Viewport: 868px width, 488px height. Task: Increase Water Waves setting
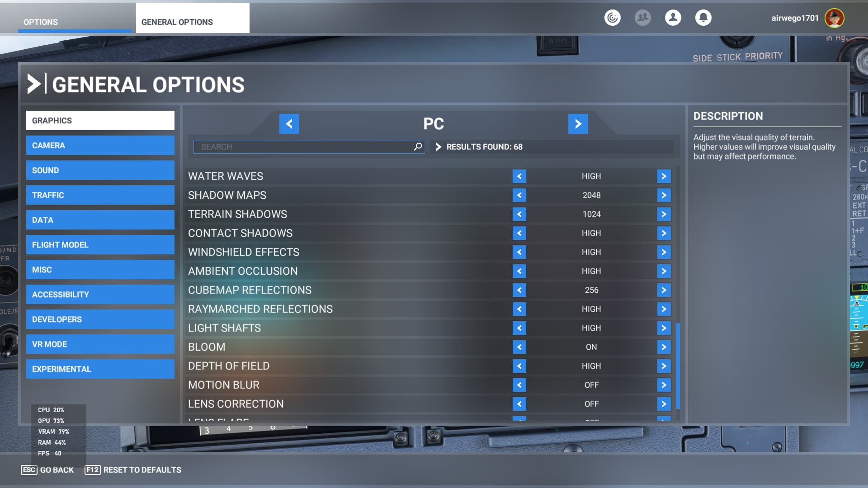(664, 176)
